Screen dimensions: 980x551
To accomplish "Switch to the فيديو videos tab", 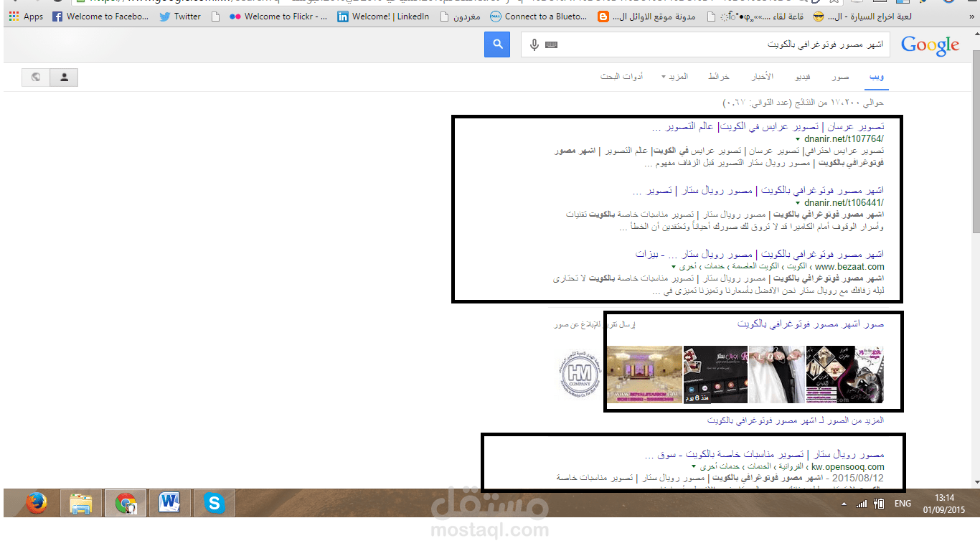I will coord(802,77).
